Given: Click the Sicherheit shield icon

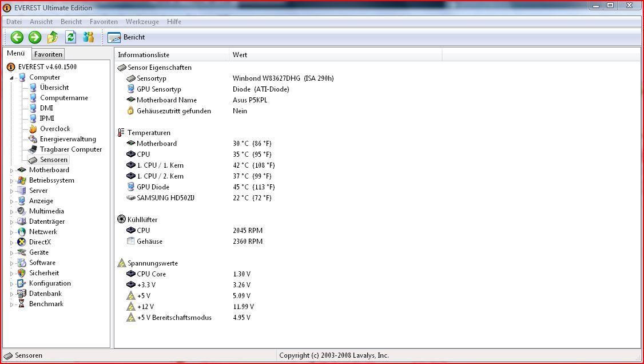Looking at the screenshot, I should click(22, 273).
